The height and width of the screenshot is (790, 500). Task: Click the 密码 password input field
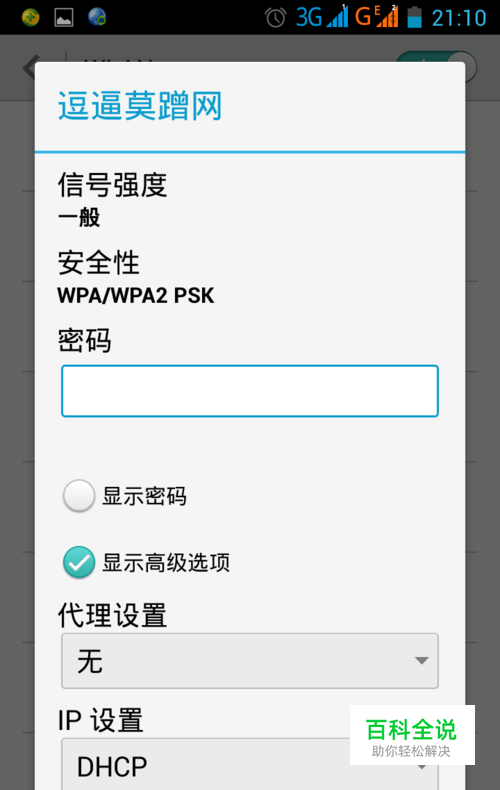click(250, 391)
